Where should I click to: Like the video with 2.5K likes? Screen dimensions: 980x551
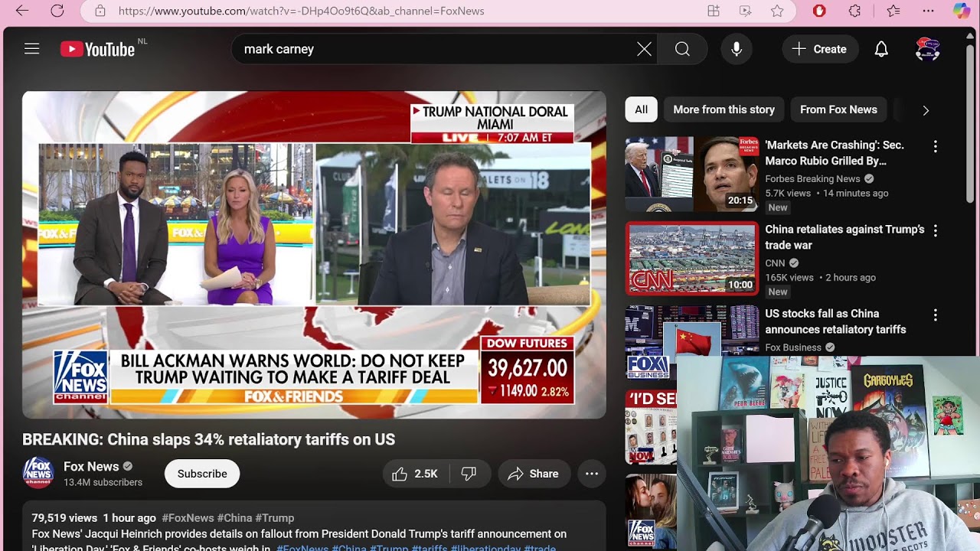point(415,474)
